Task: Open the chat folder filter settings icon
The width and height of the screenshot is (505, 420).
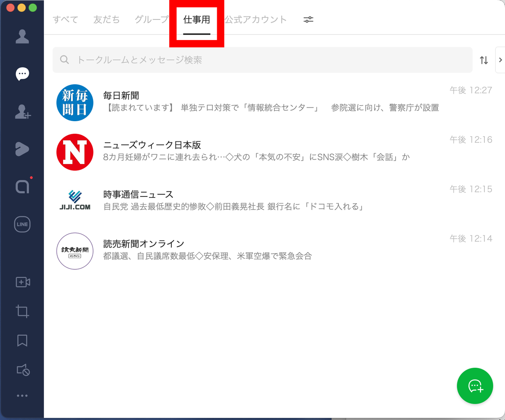Action: click(308, 19)
